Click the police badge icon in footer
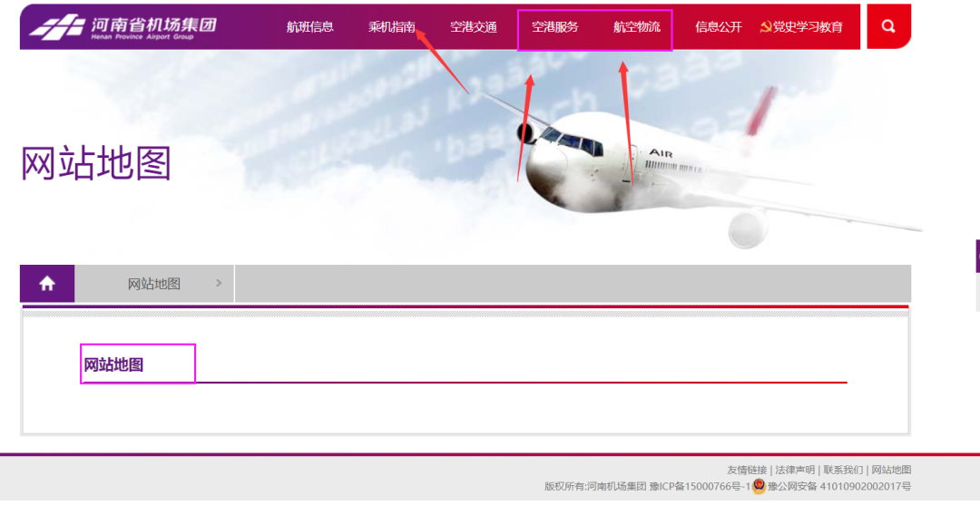The image size is (980, 515). click(759, 486)
